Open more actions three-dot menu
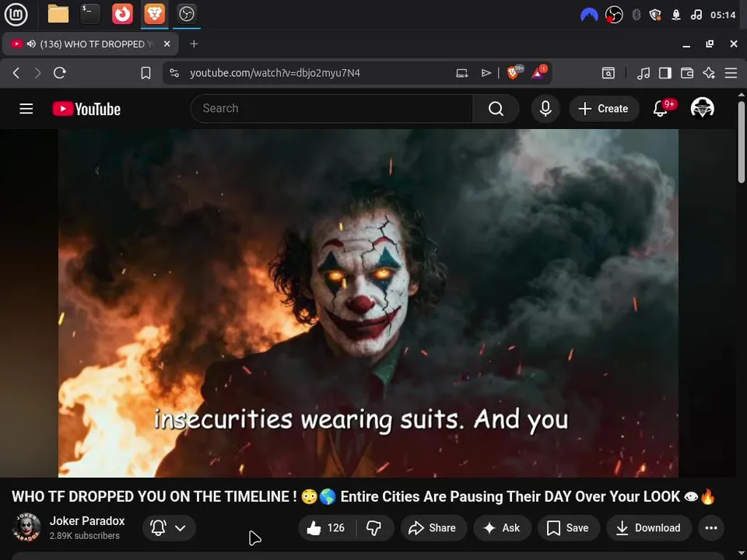 [710, 527]
